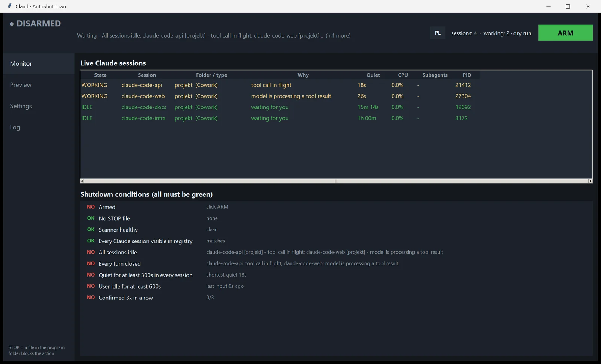Click the "All sessions idle" condition label

coord(118,253)
